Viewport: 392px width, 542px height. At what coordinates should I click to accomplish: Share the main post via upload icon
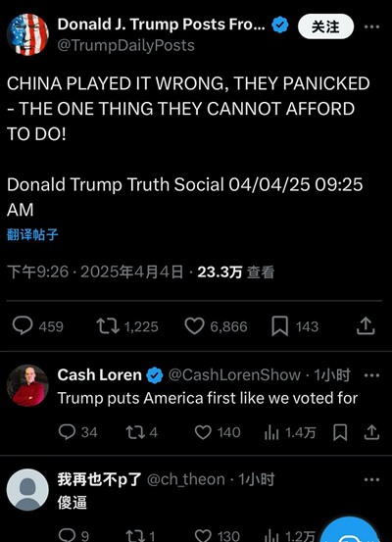(x=366, y=326)
